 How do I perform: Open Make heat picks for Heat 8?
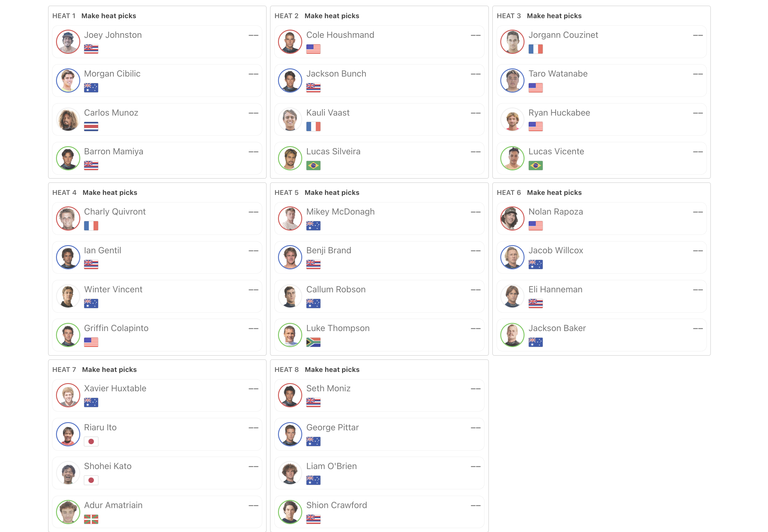point(332,370)
